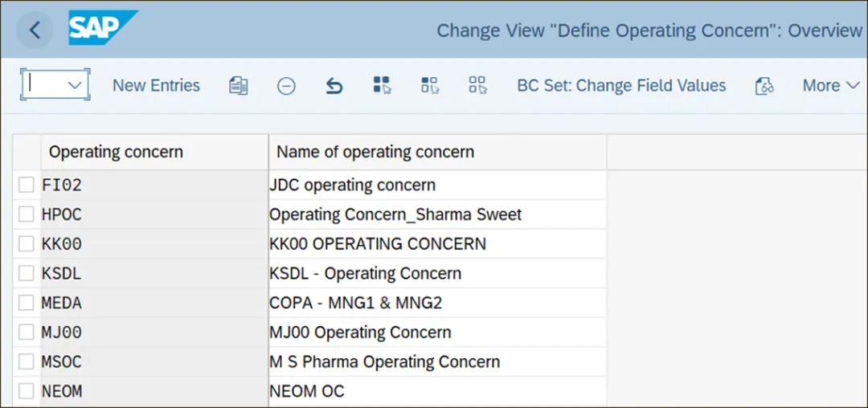This screenshot has width=868, height=408.
Task: Expand the More menu
Action: [830, 86]
